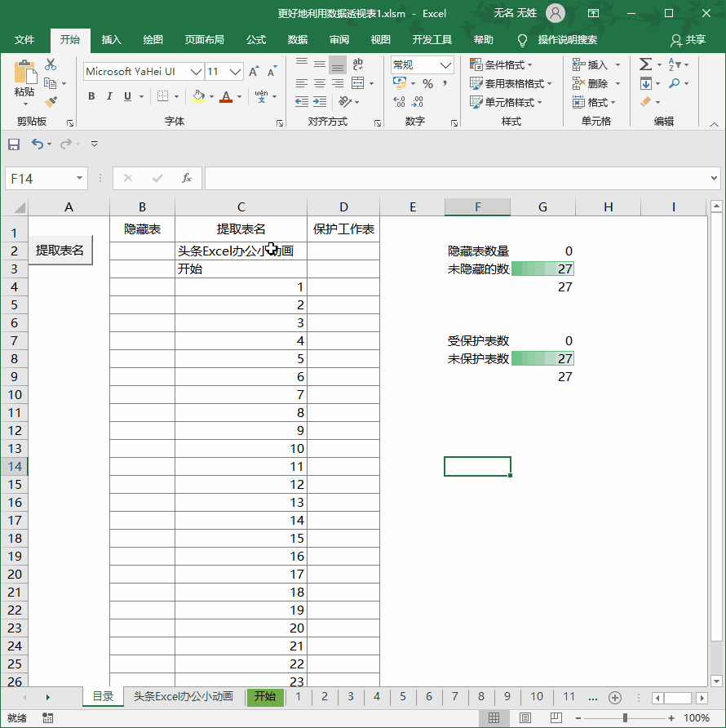
Task: Apply yellow fill color bucket
Action: (199, 96)
